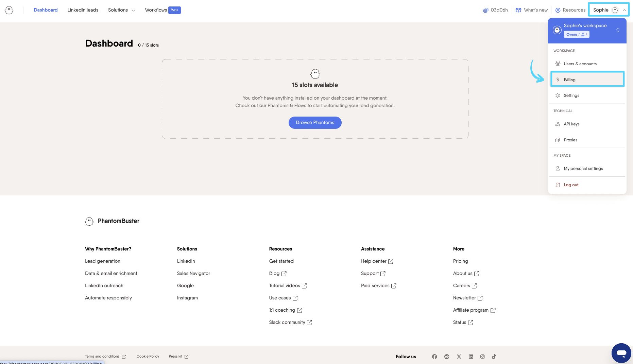The width and height of the screenshot is (633, 364).
Task: Click the Lead generation footer link
Action: (102, 261)
